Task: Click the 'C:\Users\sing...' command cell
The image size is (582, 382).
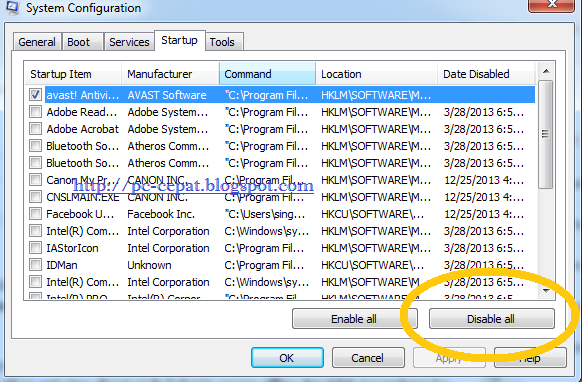Action: pos(265,214)
